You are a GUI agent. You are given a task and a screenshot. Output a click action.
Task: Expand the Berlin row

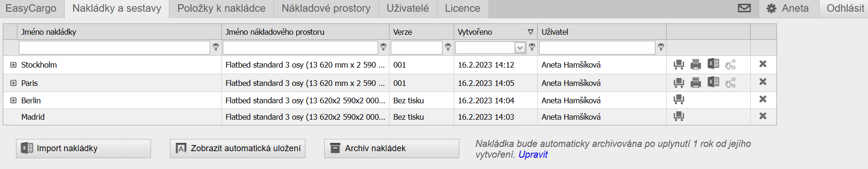click(x=13, y=100)
